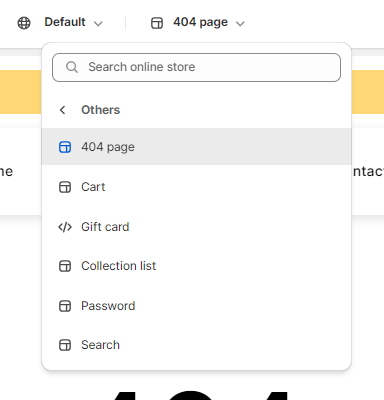Choose the Search template
Image resolution: width=384 pixels, height=400 pixels.
196,345
